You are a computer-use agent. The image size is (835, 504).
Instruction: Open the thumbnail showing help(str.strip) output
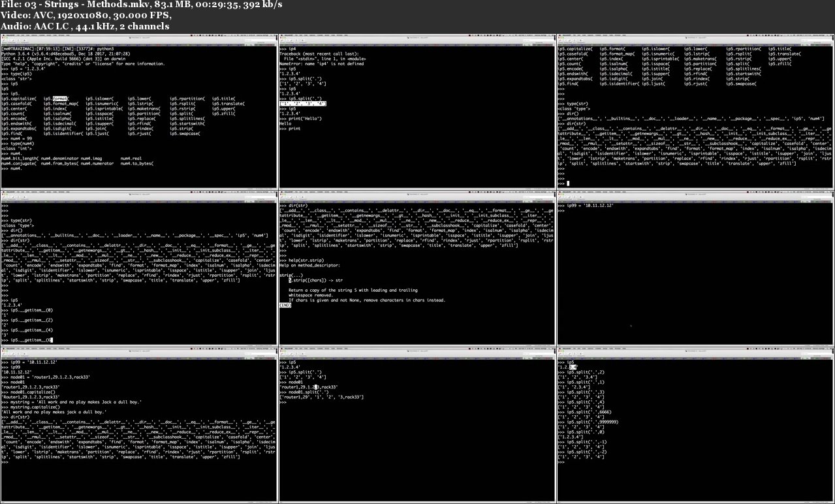(417, 268)
